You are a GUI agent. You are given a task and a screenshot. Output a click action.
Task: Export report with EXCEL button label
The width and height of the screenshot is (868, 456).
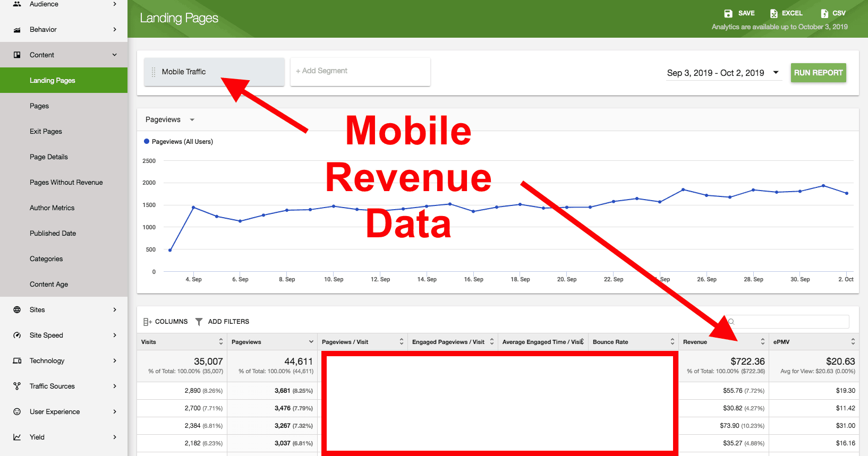point(792,13)
